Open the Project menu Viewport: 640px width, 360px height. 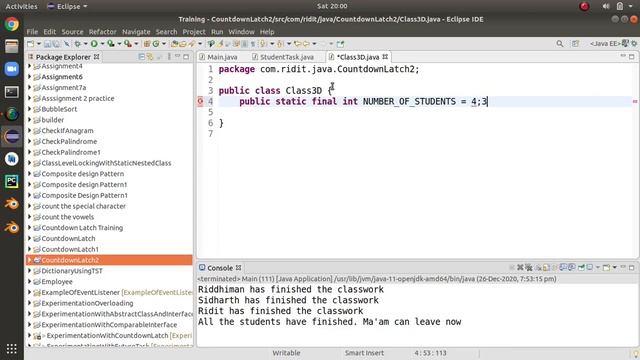(x=194, y=31)
